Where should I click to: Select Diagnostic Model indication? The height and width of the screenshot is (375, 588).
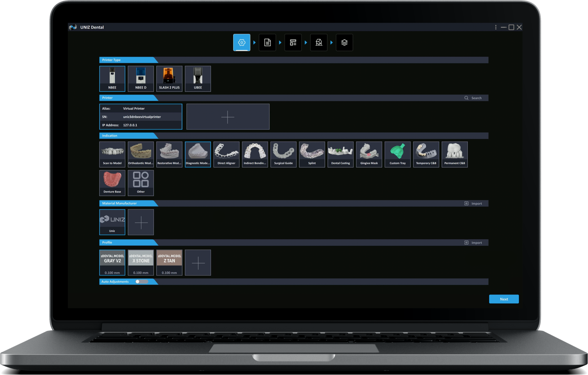[x=198, y=154]
